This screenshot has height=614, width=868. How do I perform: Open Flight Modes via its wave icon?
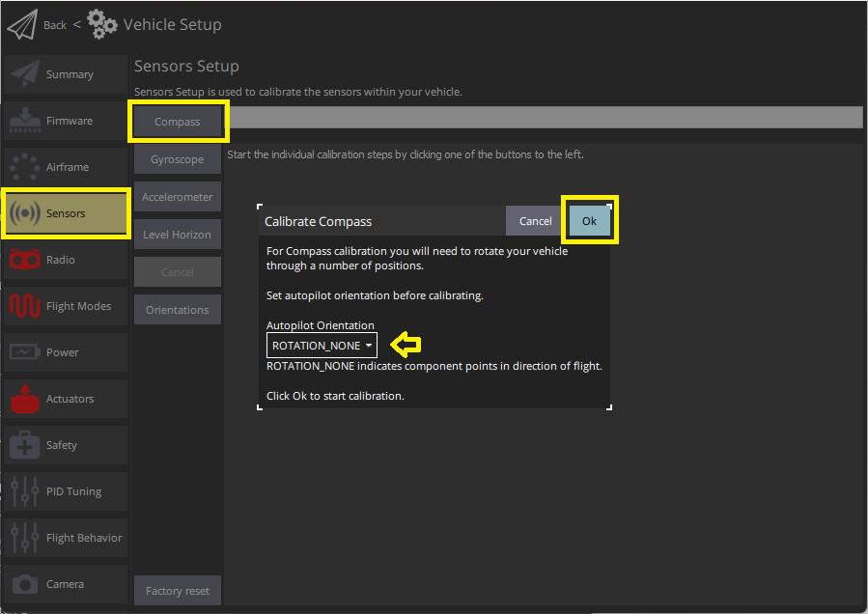[24, 306]
